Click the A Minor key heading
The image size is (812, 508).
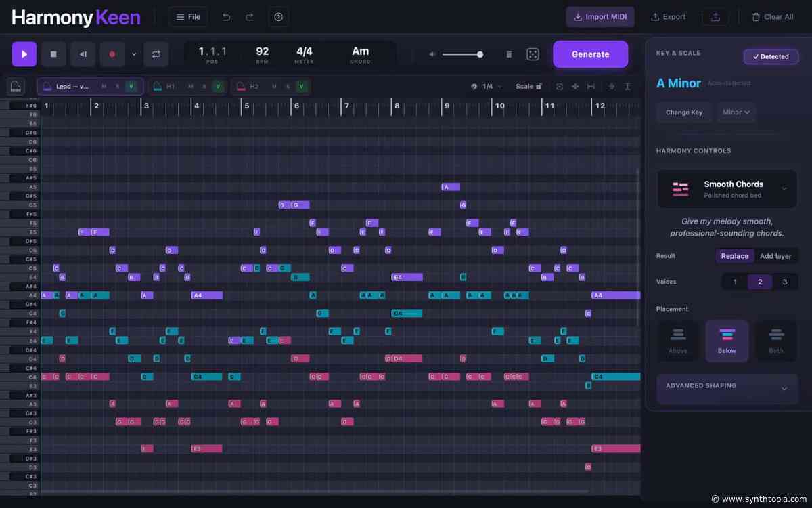click(x=679, y=83)
